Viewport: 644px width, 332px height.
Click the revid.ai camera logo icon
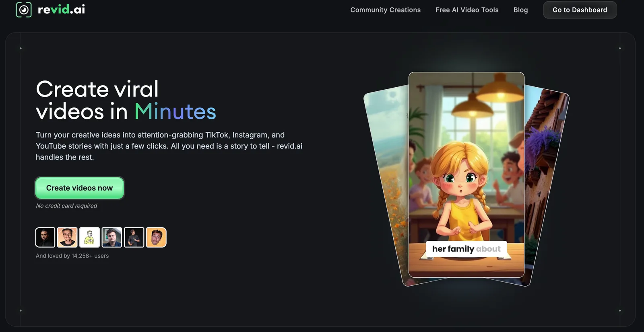(24, 10)
